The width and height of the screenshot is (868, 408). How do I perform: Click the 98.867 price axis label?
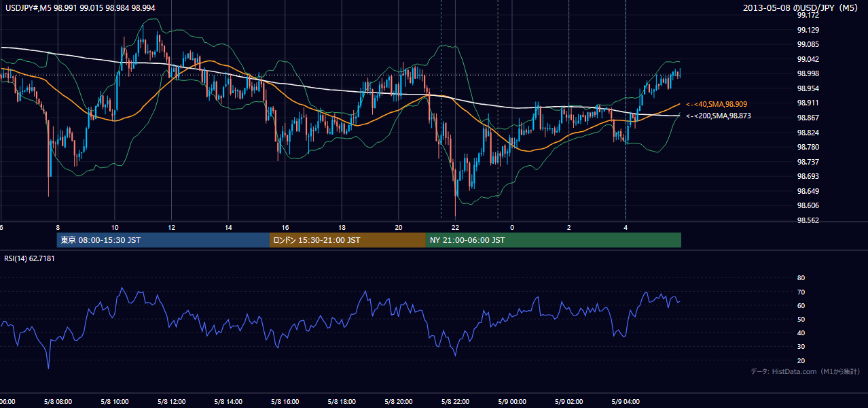(808, 118)
